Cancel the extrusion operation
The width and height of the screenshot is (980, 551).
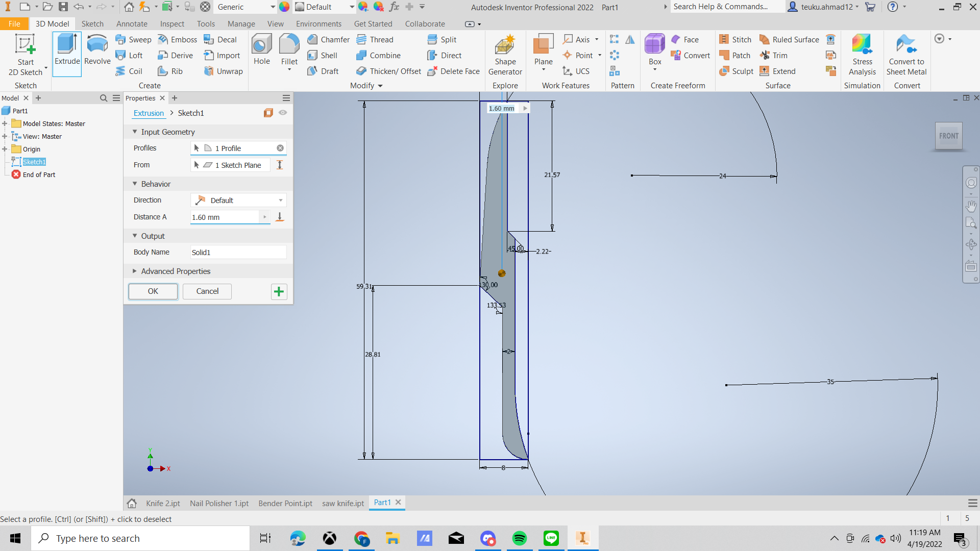(207, 291)
